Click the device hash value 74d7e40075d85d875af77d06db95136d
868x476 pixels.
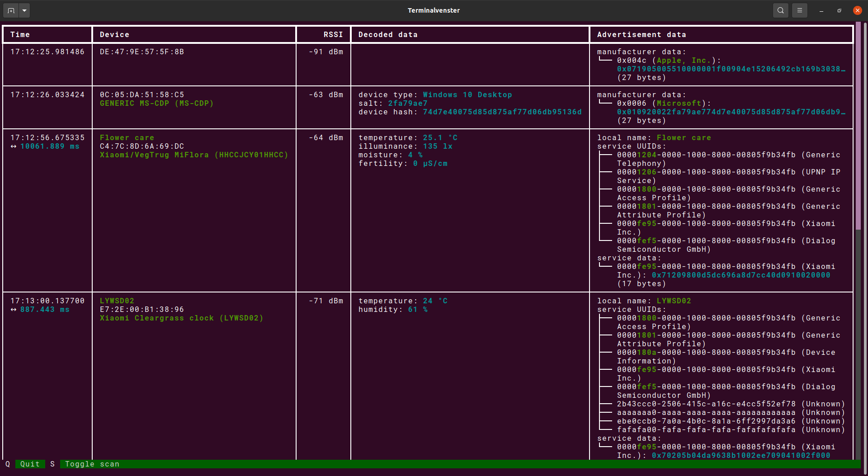coord(502,112)
